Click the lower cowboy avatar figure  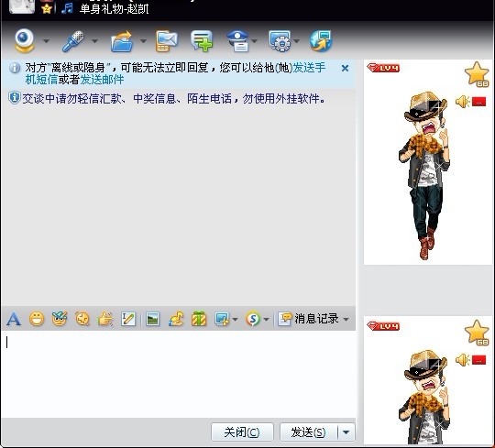tap(424, 397)
